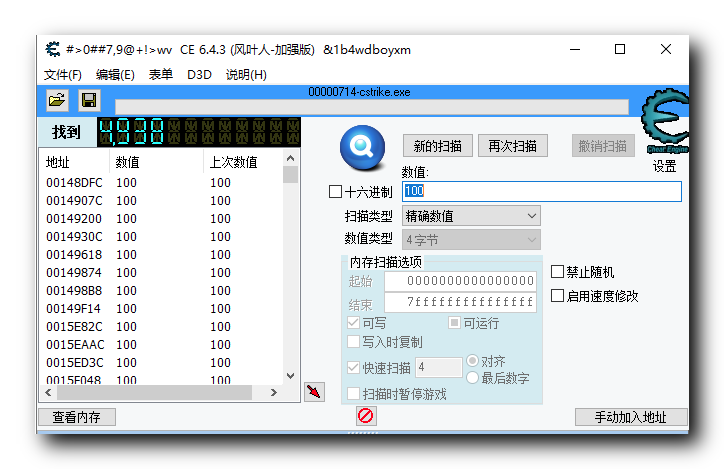The height and width of the screenshot is (469, 724).
Task: Select the address row 0015EAAC
Action: (x=162, y=345)
